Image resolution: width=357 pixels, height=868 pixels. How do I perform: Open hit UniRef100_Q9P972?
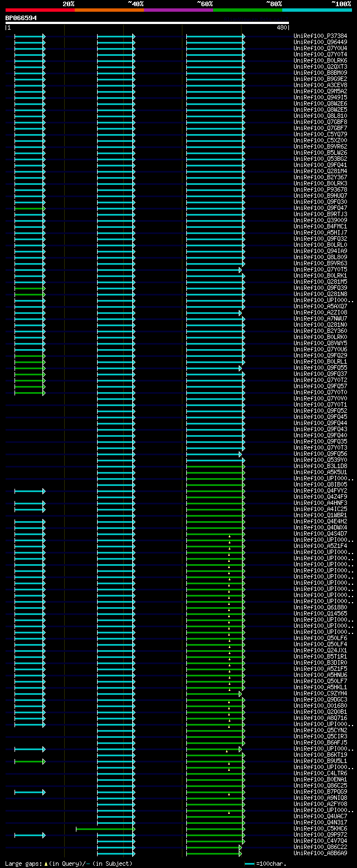pos(320,834)
